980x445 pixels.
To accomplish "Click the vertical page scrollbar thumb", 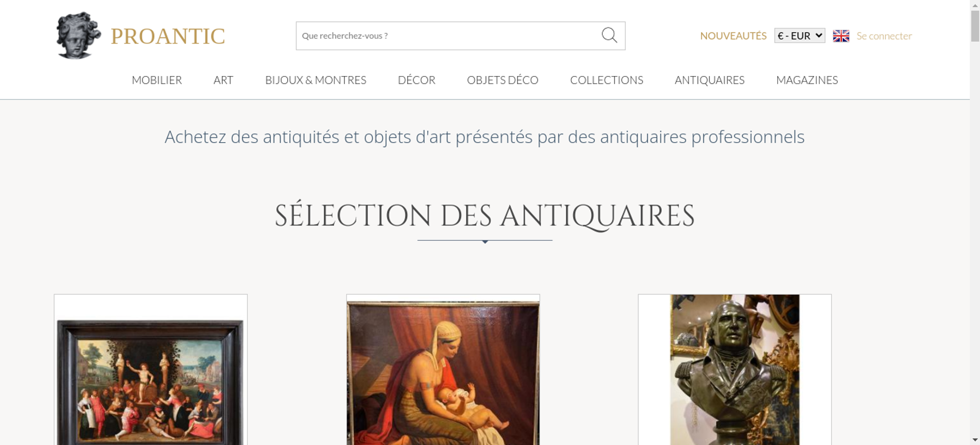I will pos(975,25).
